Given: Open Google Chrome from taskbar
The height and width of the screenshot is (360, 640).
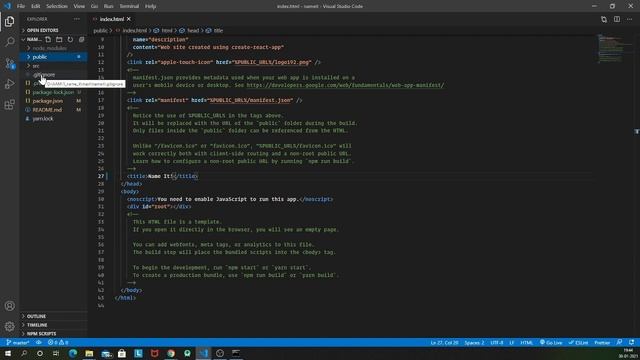Looking at the screenshot, I should [171, 353].
